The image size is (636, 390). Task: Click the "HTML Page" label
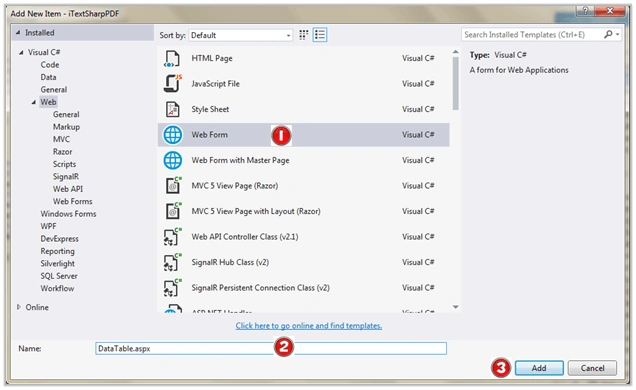(212, 58)
